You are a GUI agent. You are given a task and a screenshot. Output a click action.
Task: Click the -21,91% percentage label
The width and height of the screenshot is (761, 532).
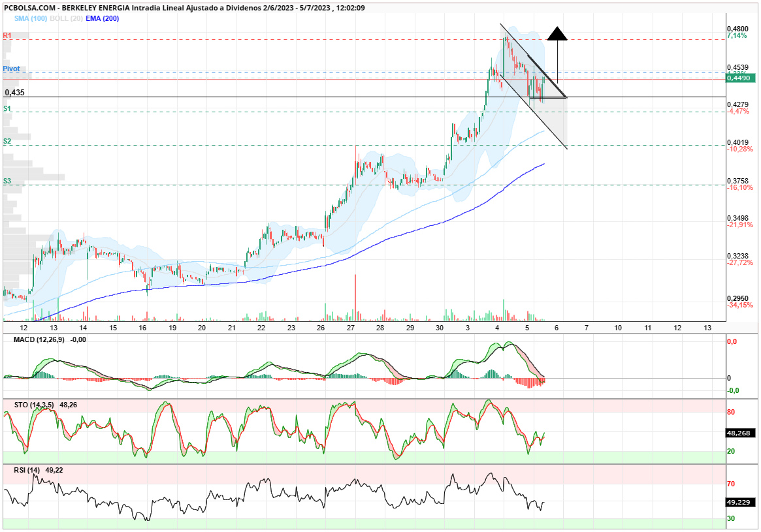tap(740, 225)
